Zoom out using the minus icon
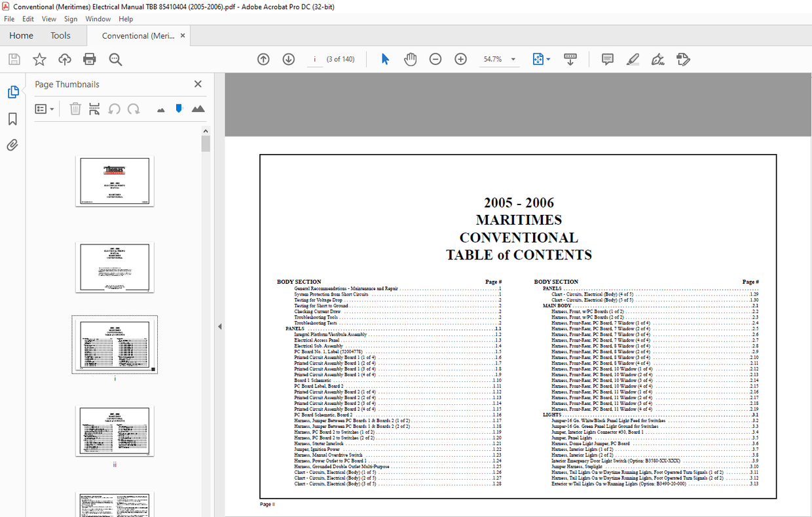Viewport: 812px width, 517px height. (x=435, y=59)
